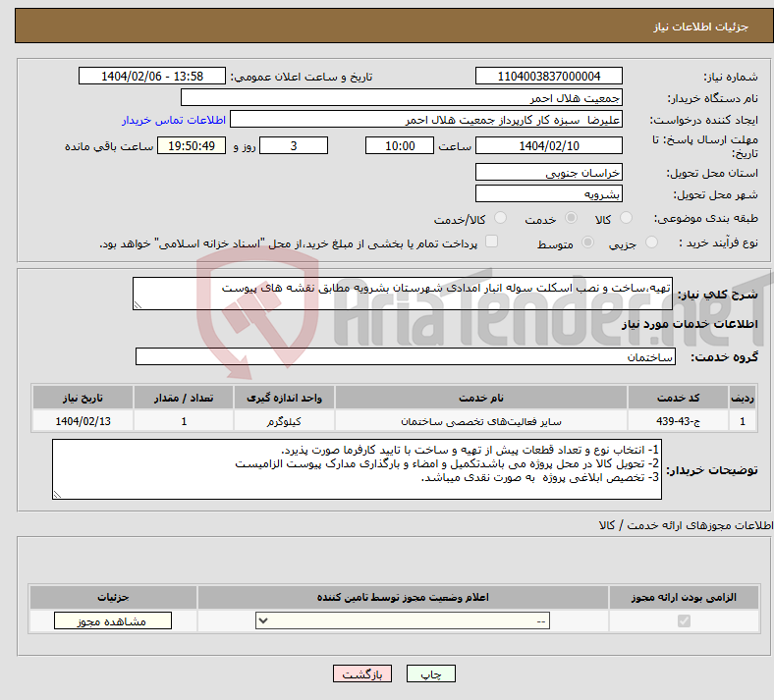Click the province field خراسان جنوبی
This screenshot has width=774, height=700.
(548, 172)
